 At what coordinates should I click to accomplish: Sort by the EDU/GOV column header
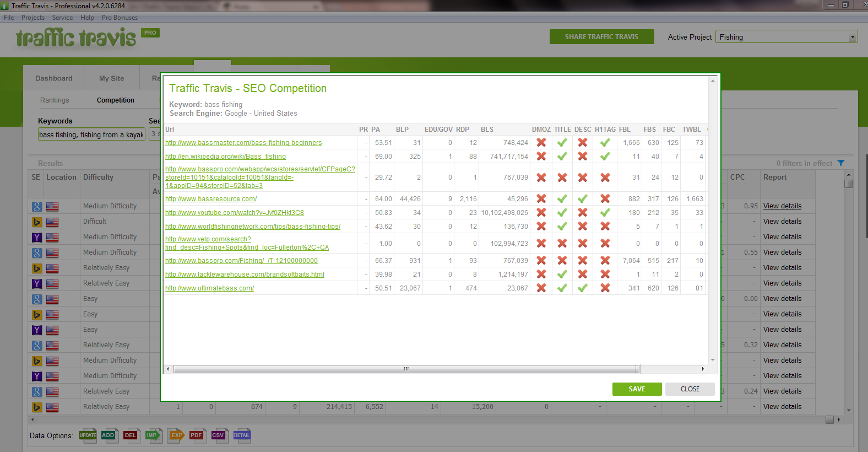tap(438, 130)
